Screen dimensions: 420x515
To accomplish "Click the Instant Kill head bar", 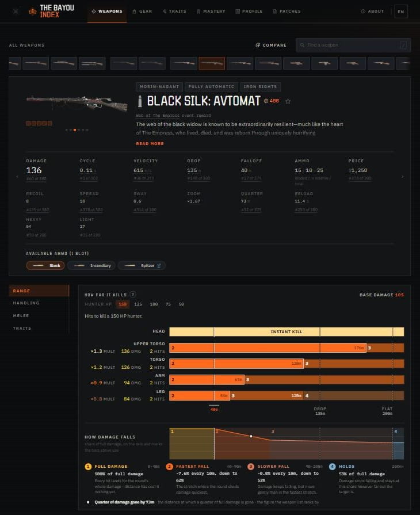I will pos(287,331).
